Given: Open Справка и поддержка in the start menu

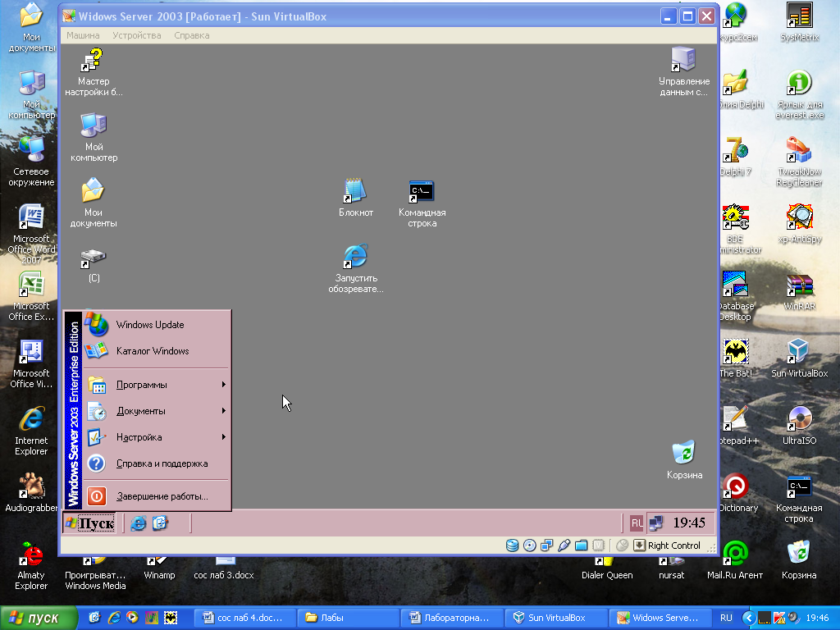Looking at the screenshot, I should (157, 463).
